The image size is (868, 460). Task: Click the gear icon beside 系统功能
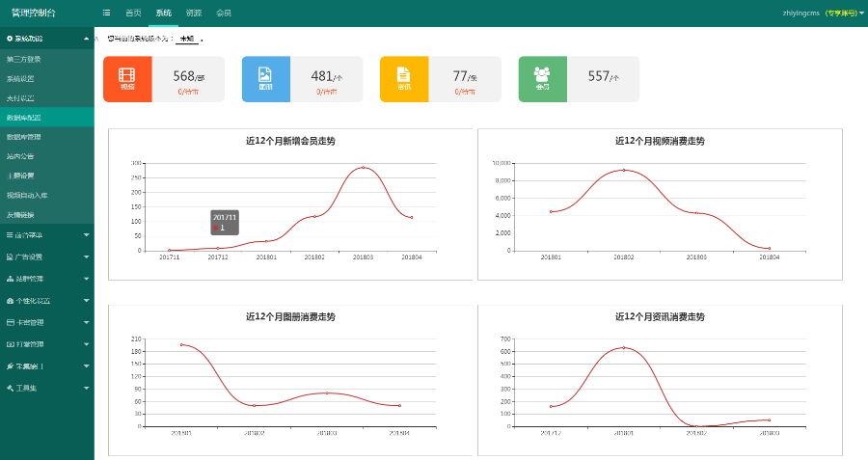coord(10,39)
